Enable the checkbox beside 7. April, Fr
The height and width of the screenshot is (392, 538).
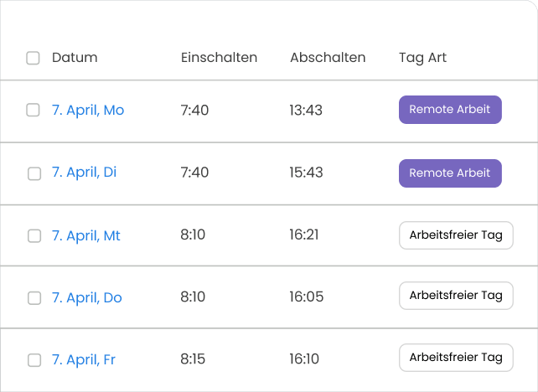34,360
